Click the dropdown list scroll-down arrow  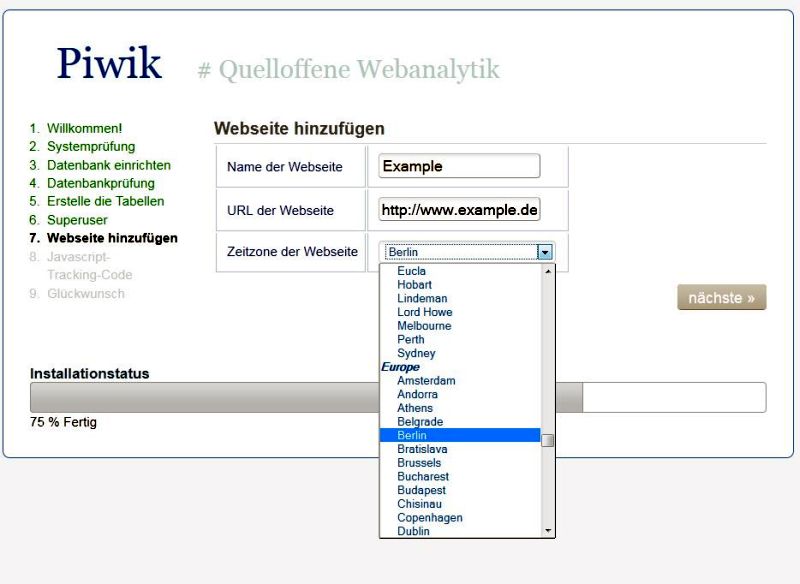point(547,531)
